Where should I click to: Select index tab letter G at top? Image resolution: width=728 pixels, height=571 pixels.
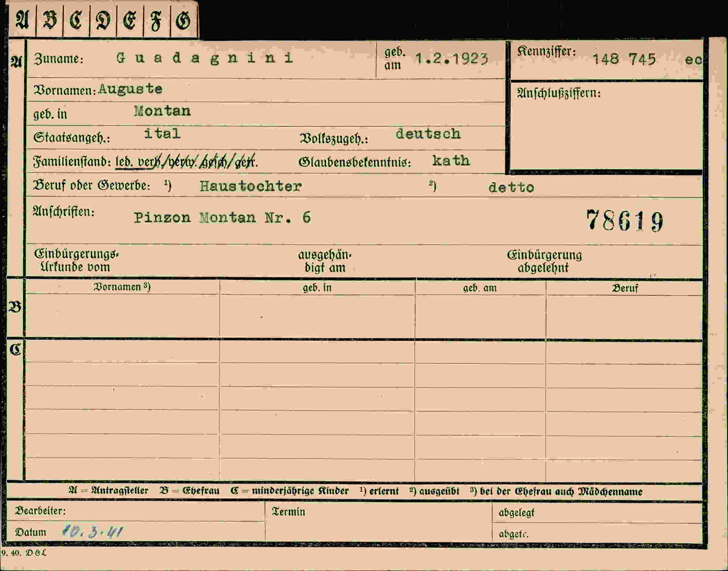click(x=183, y=21)
